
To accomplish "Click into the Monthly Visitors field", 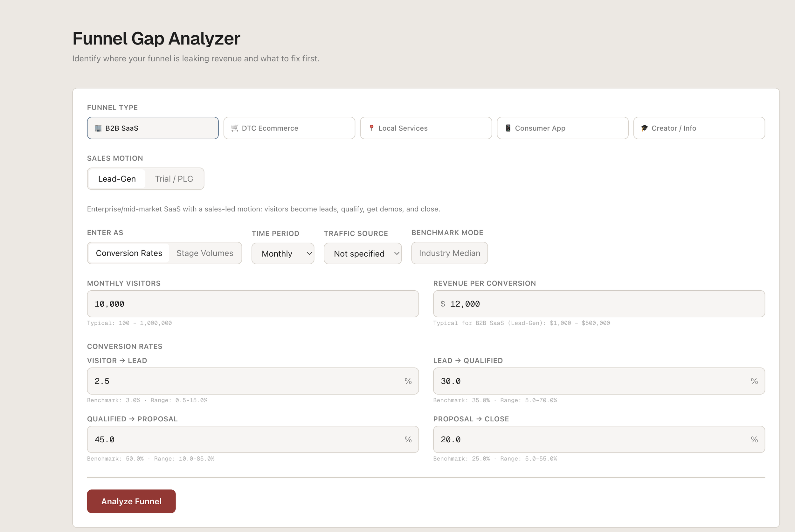I will click(252, 304).
